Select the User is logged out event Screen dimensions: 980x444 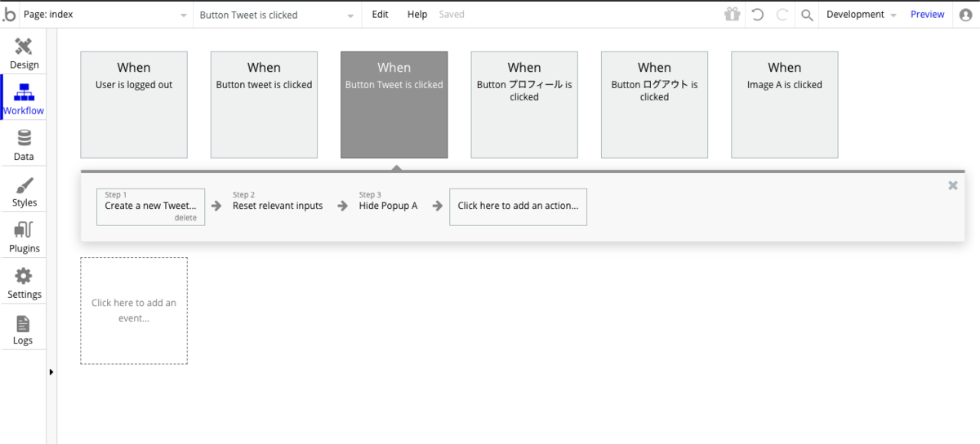[x=134, y=104]
